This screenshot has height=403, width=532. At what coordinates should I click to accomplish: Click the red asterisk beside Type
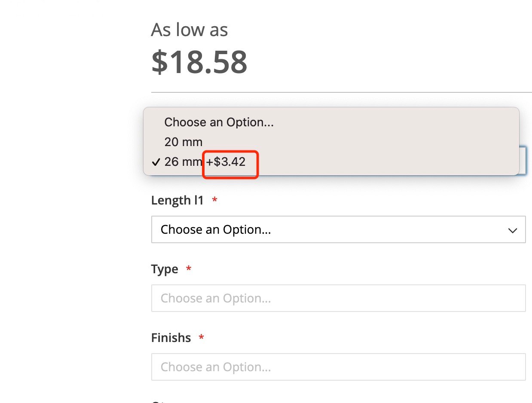188,269
